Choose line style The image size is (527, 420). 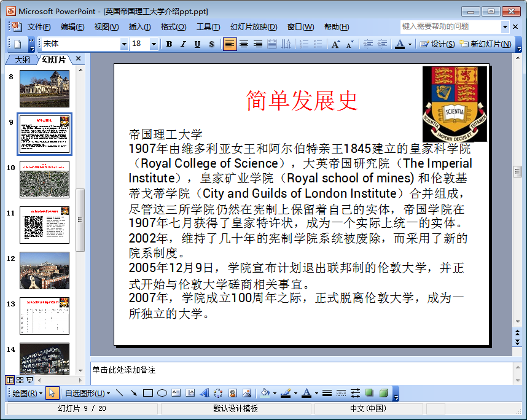click(x=327, y=393)
